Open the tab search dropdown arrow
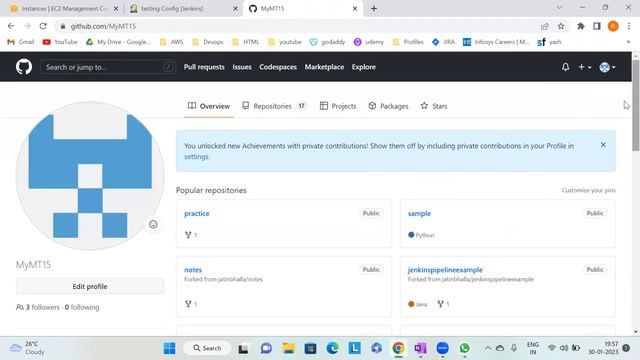640x360 pixels. pyautogui.click(x=560, y=8)
